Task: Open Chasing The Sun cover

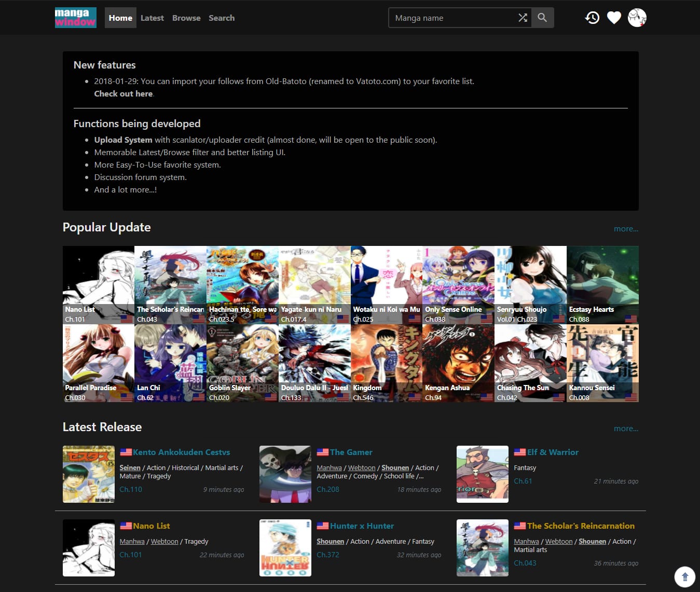Action: (x=530, y=363)
